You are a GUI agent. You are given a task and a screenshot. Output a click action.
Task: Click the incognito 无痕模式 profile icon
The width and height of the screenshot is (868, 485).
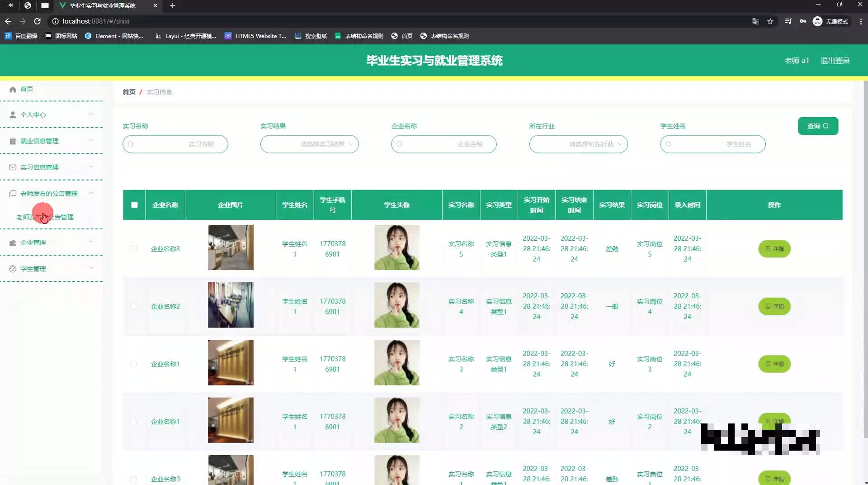click(817, 21)
